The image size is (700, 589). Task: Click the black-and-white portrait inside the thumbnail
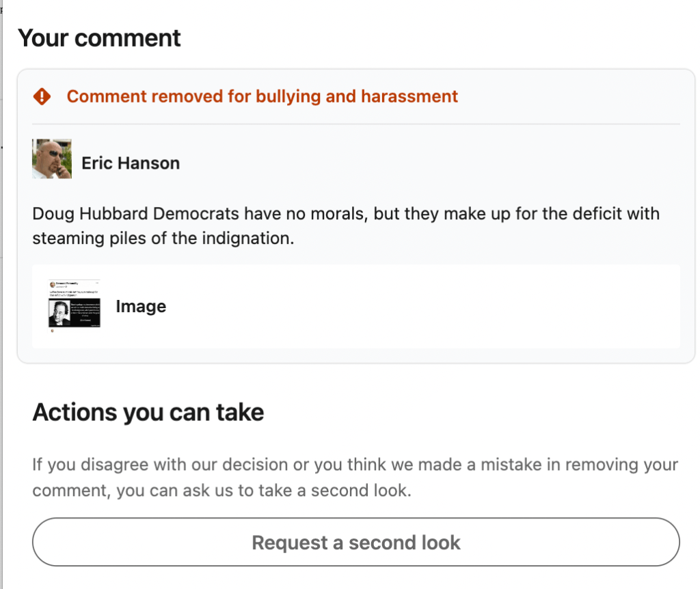tap(62, 312)
